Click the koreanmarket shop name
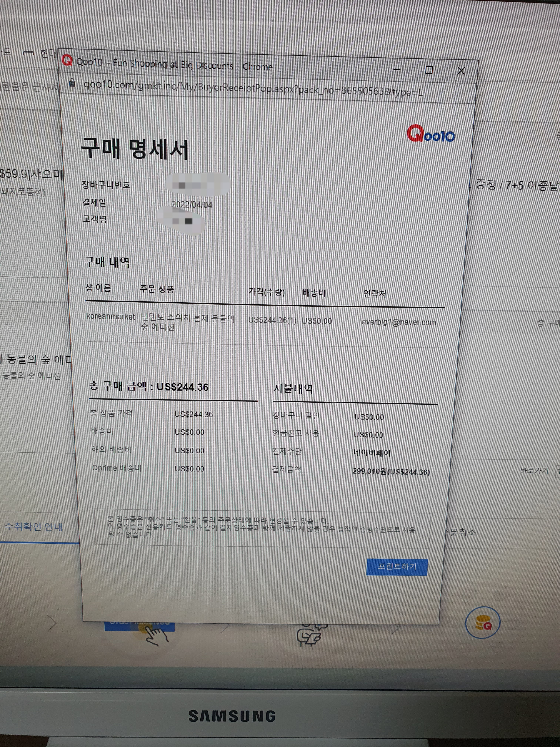This screenshot has height=747, width=560. 110,316
